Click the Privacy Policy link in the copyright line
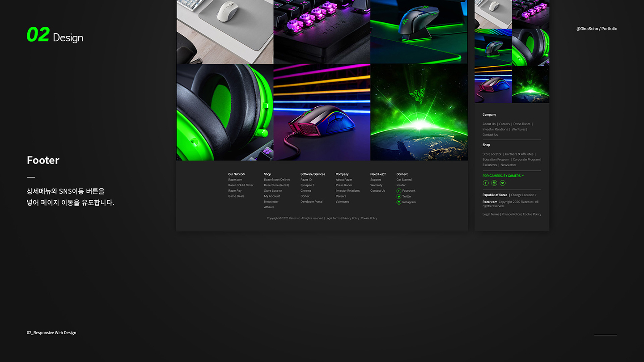The width and height of the screenshot is (644, 362). pos(350,218)
